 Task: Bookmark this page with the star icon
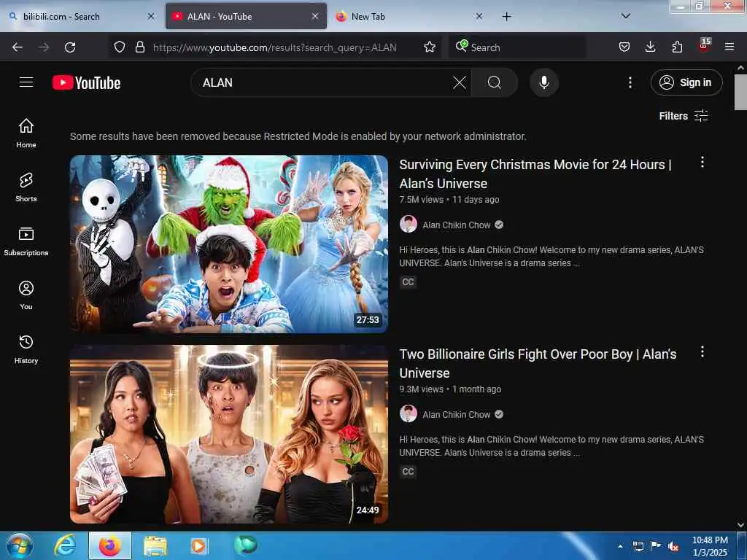click(429, 47)
